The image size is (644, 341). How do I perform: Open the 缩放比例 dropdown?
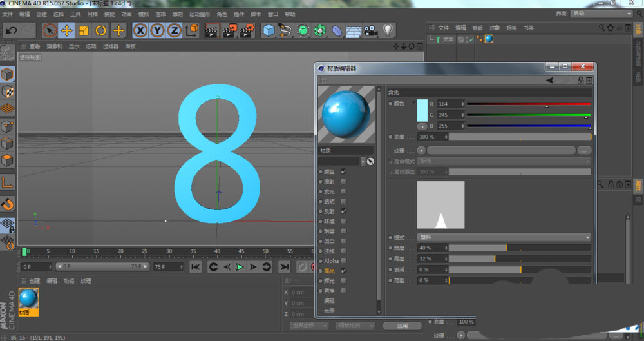355,326
